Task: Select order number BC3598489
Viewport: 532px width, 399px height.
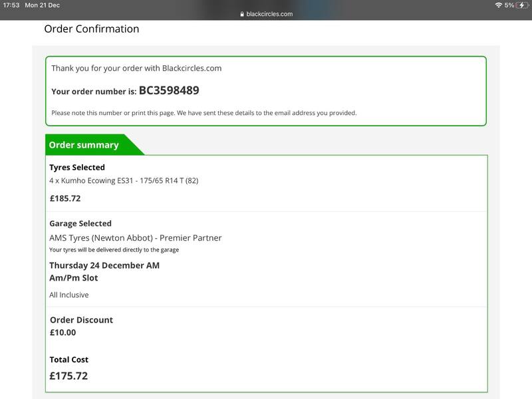Action: pyautogui.click(x=169, y=90)
